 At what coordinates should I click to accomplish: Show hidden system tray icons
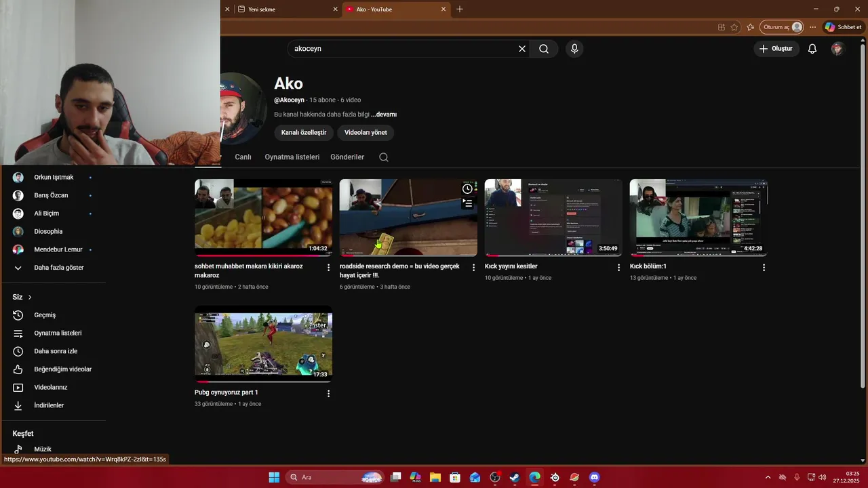pos(768,477)
